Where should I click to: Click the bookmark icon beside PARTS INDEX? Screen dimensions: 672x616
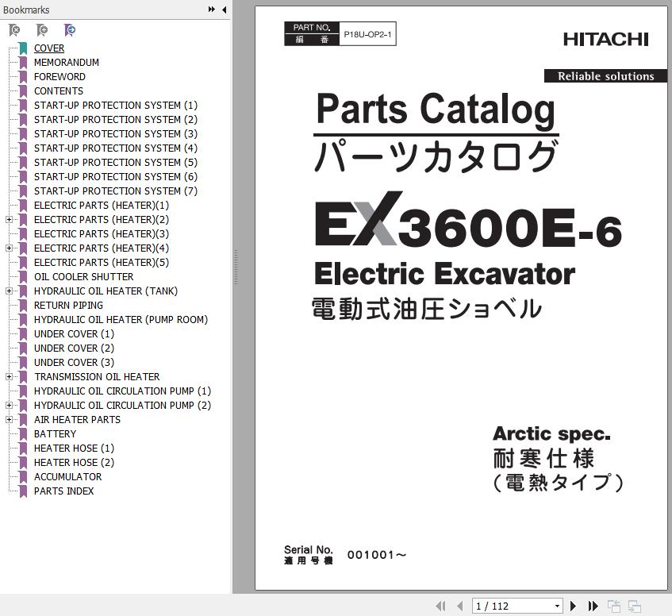point(23,491)
